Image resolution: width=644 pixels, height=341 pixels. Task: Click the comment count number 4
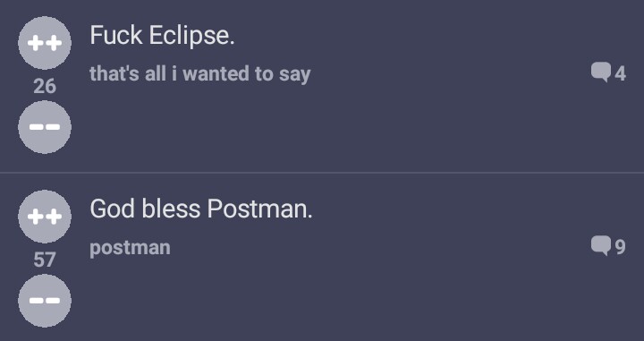620,74
